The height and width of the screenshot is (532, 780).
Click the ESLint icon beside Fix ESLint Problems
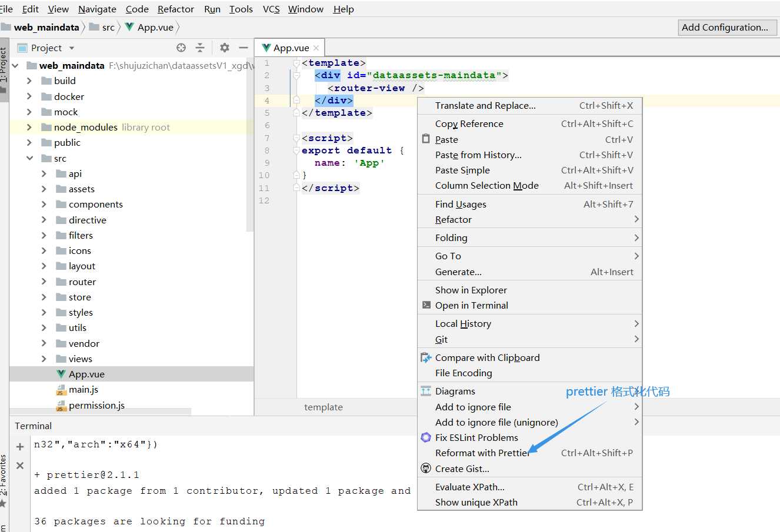[x=426, y=437]
